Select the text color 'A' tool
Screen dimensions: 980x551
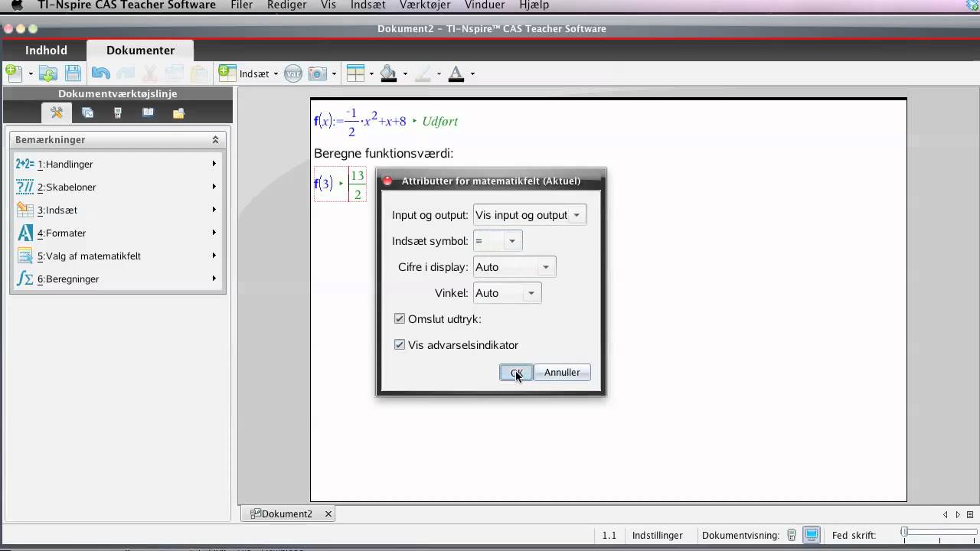click(x=456, y=73)
